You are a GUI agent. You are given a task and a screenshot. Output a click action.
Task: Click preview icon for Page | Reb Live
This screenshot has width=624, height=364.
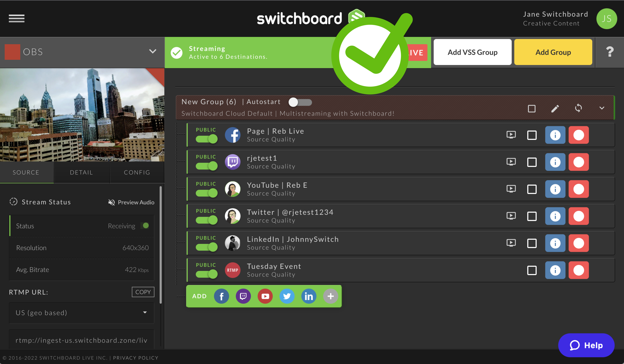511,135
